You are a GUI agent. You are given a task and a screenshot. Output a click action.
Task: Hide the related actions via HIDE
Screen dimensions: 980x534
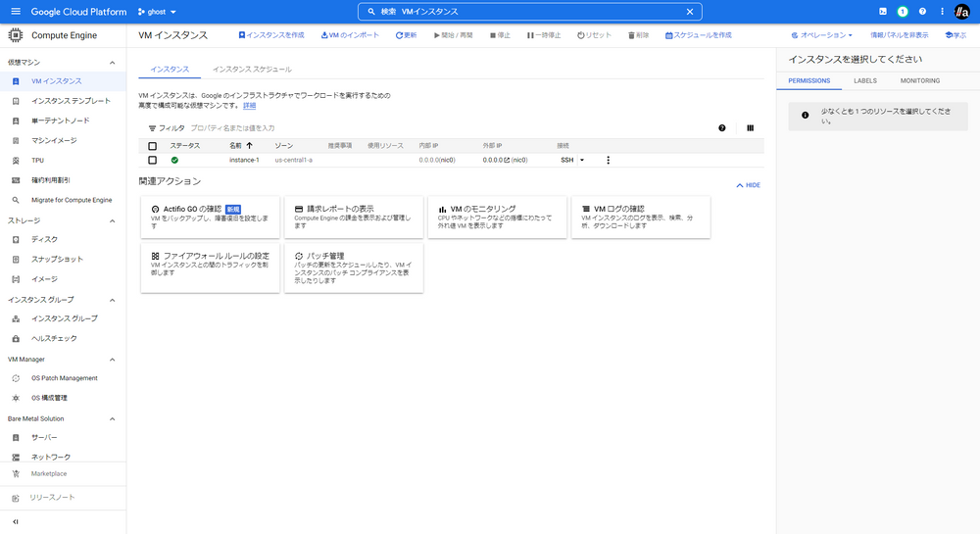tap(748, 185)
